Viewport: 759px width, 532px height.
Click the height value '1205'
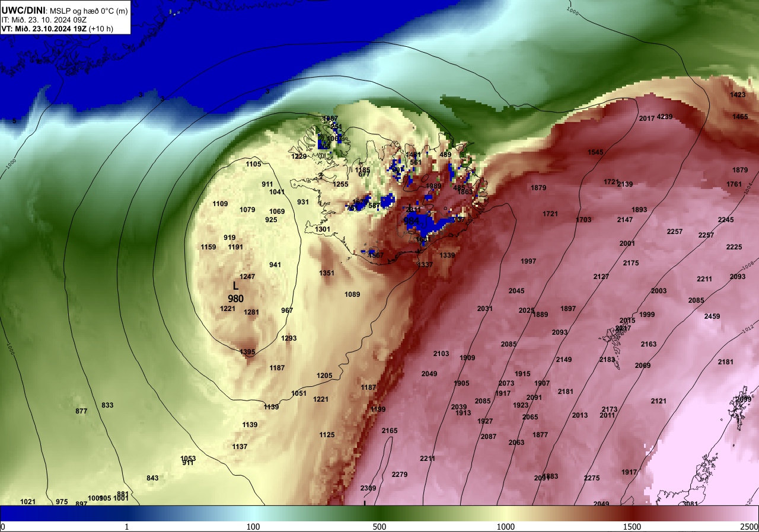[324, 376]
